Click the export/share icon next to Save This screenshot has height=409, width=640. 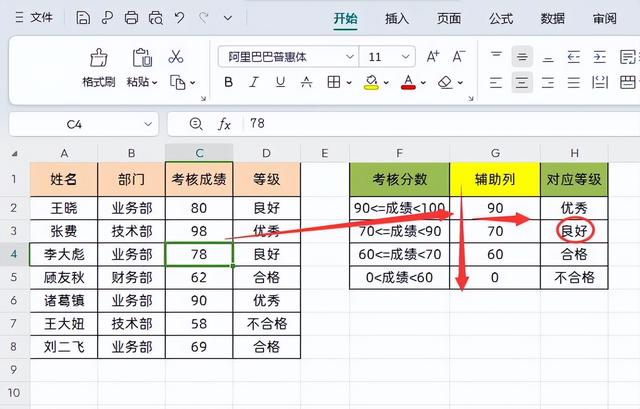coord(107,18)
